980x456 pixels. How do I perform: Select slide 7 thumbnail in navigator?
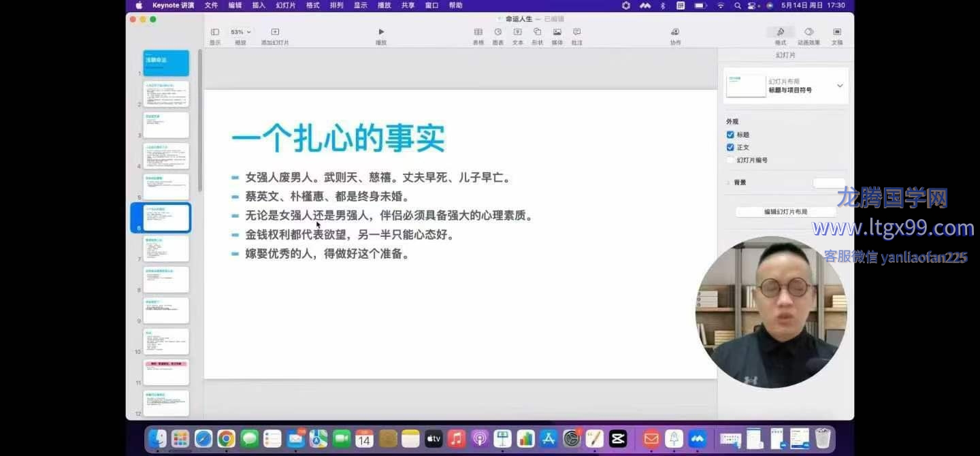(166, 248)
